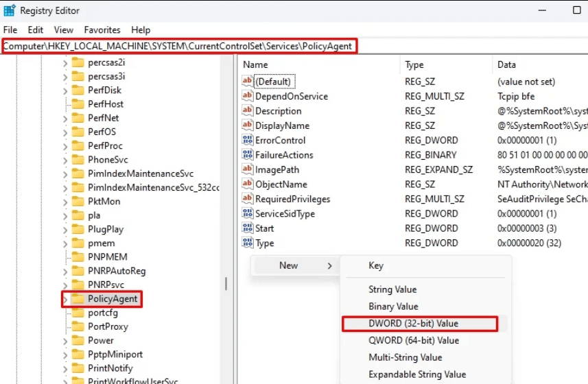
Task: Choose QWORD (64-bit) Value
Action: (x=425, y=340)
